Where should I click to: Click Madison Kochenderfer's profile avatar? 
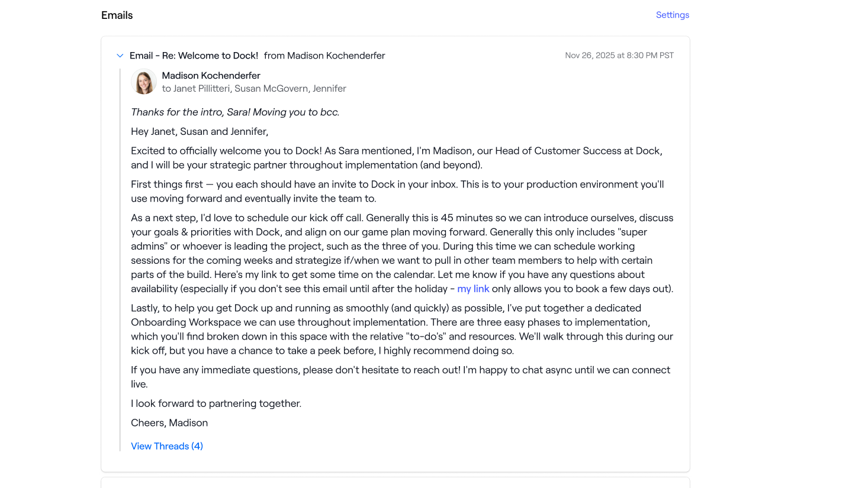143,82
